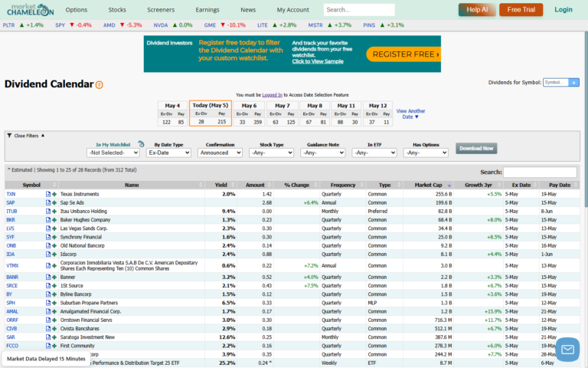Add SYF to watchlist with plus icon
Viewport: 588px width, 368px height.
tap(54, 238)
